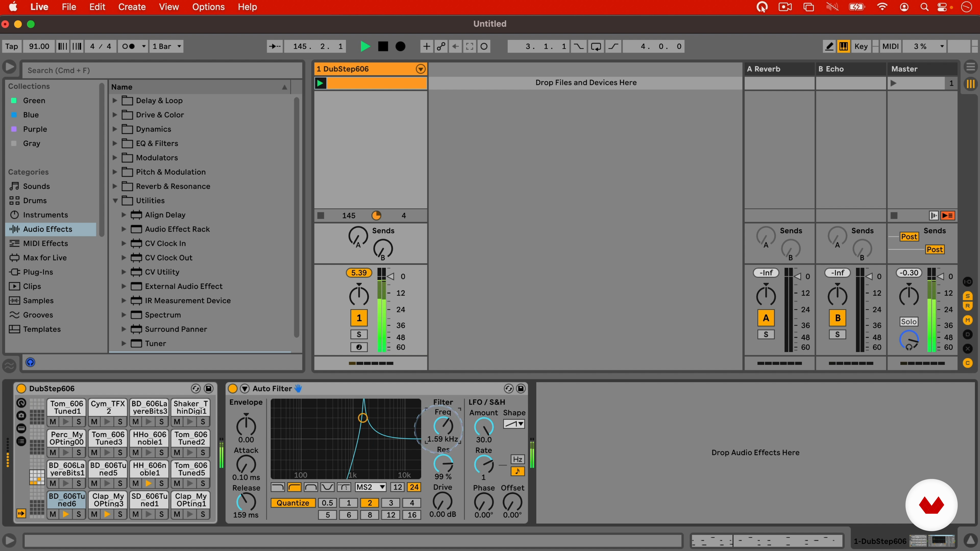Expand the Spectrum device entry
The width and height of the screenshot is (980, 551).
pos(124,315)
